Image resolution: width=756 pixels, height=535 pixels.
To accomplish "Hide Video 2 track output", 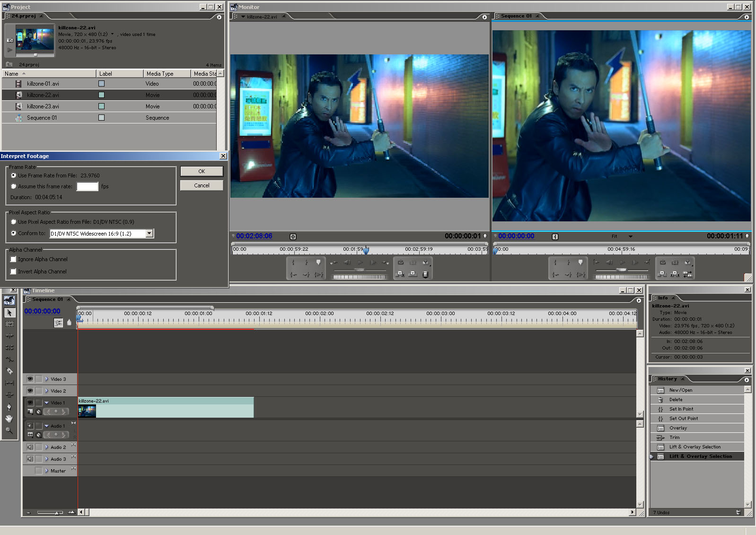I will click(30, 391).
